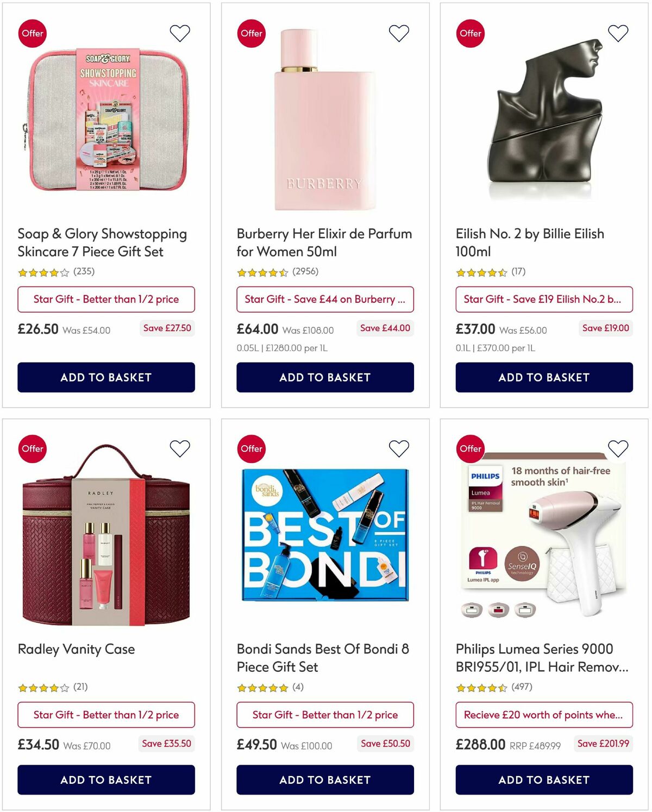Click the heart icon on Philips Lumea product

click(618, 448)
